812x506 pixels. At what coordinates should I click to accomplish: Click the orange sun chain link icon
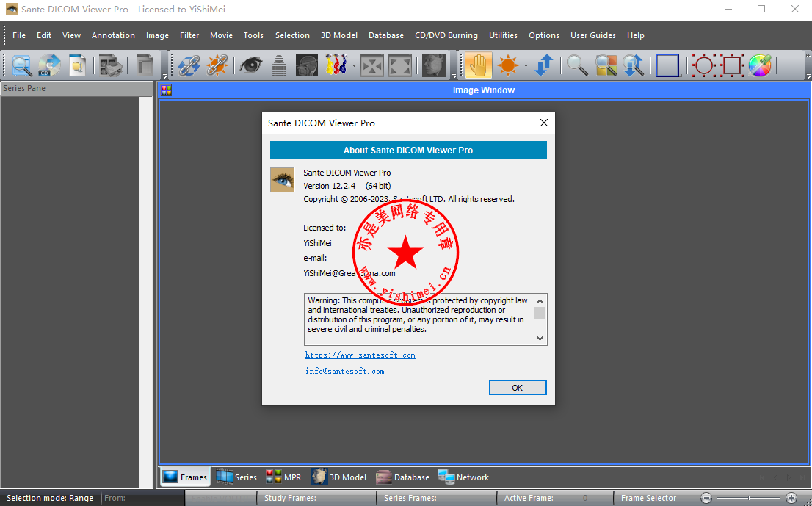[x=217, y=65]
